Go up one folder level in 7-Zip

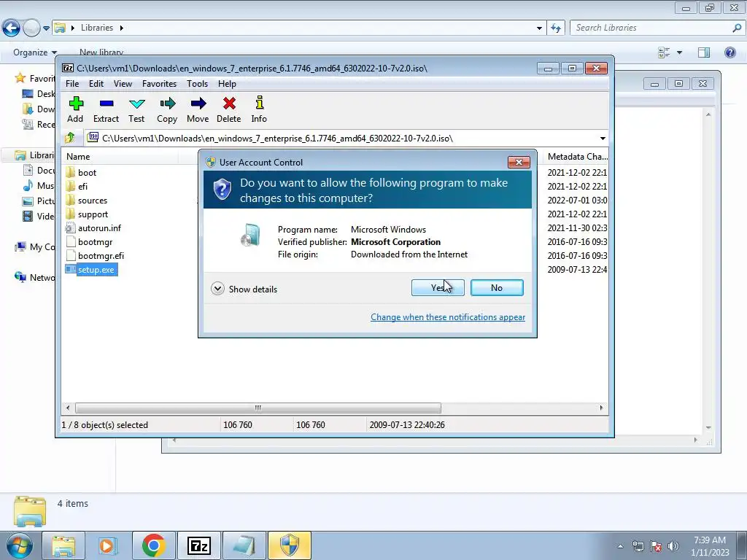click(x=70, y=138)
